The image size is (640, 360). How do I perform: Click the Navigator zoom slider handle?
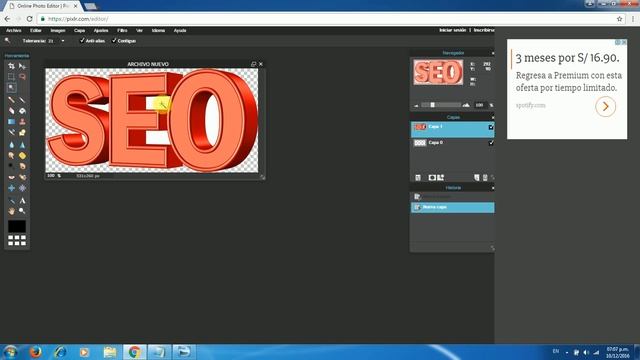(x=433, y=105)
